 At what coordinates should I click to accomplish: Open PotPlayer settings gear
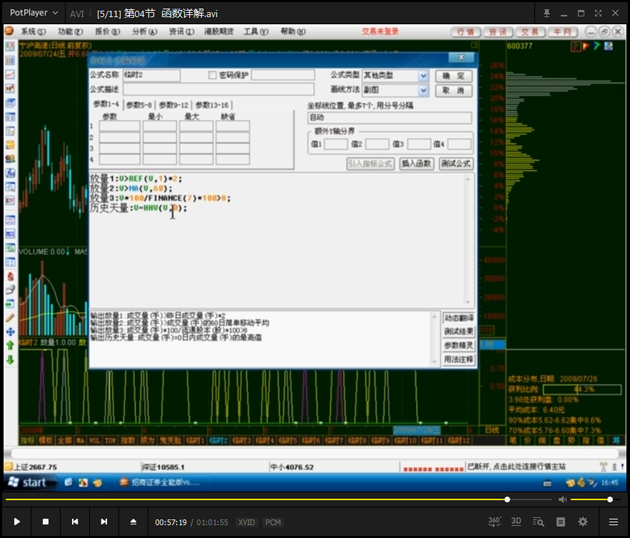pyautogui.click(x=583, y=522)
